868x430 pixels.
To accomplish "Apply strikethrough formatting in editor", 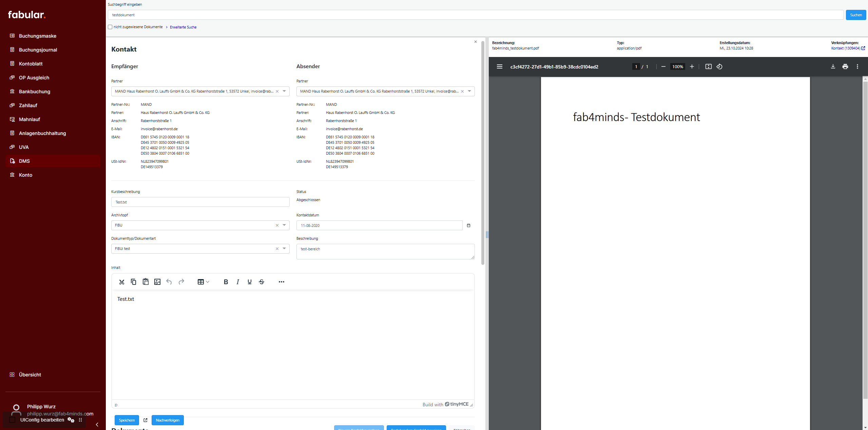I will (262, 282).
